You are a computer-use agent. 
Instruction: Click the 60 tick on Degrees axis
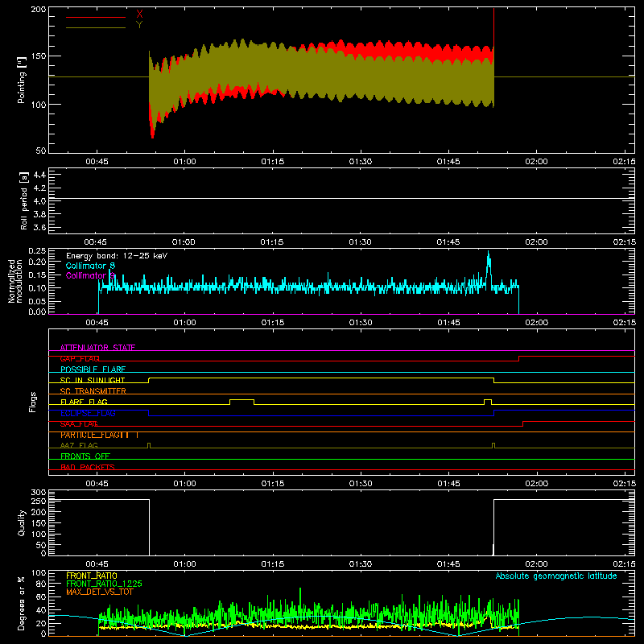tap(41, 597)
